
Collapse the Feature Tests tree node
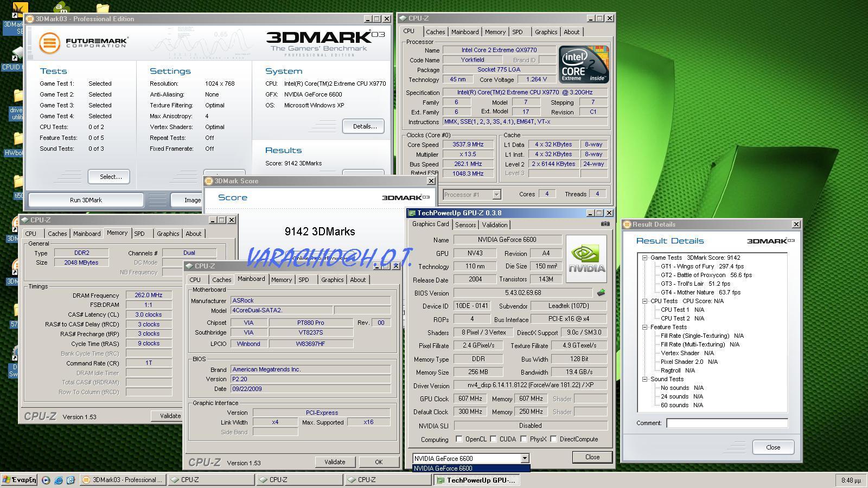pyautogui.click(x=644, y=328)
